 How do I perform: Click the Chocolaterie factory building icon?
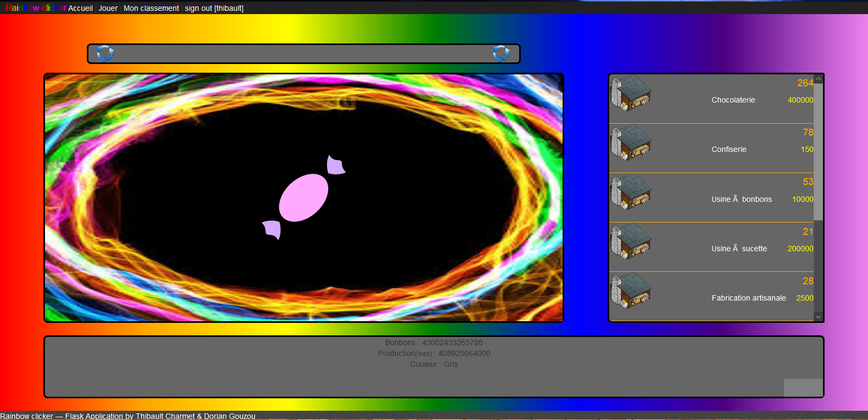[631, 93]
